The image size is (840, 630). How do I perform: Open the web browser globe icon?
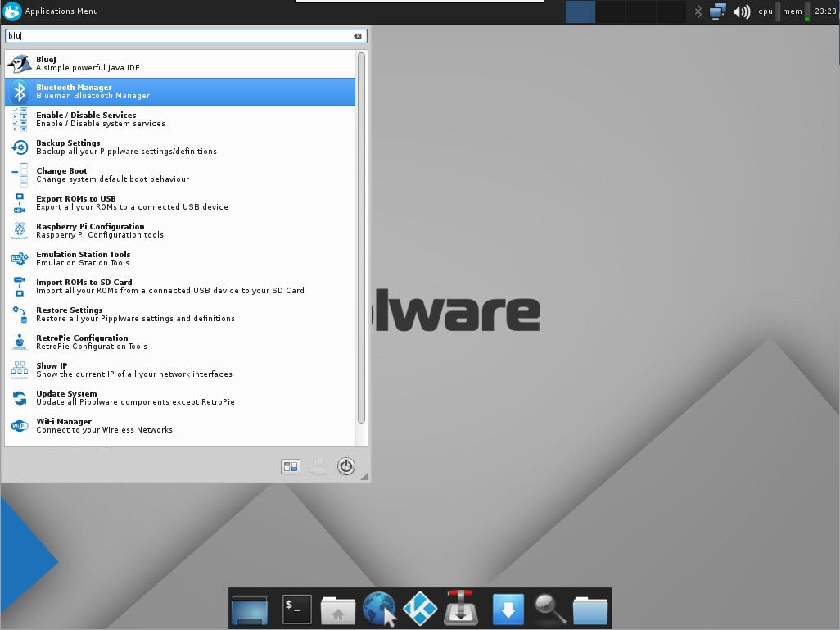(379, 609)
